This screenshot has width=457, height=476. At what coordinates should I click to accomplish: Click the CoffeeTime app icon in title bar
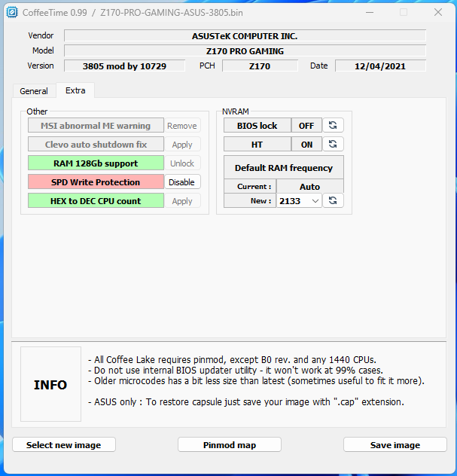coord(13,13)
